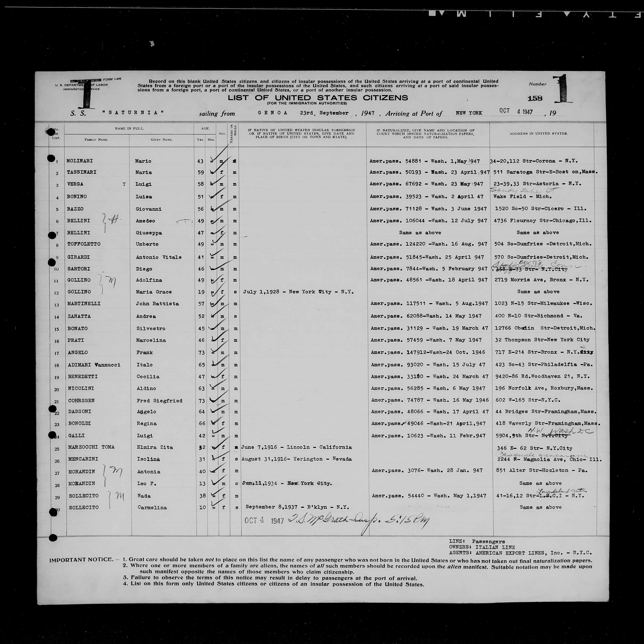The height and width of the screenshot is (644, 644).
Task: Click AGENTS: AMERICAN EXPORT LINES text
Action: pos(520,553)
